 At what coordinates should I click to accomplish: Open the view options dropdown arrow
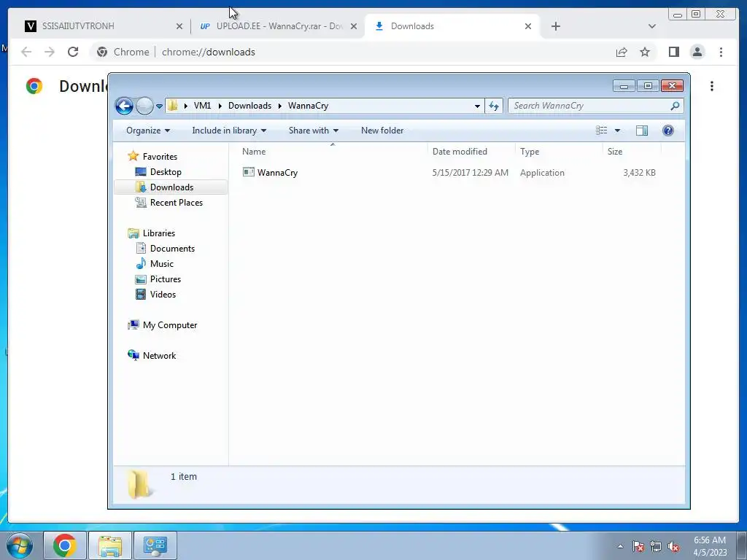pos(617,131)
